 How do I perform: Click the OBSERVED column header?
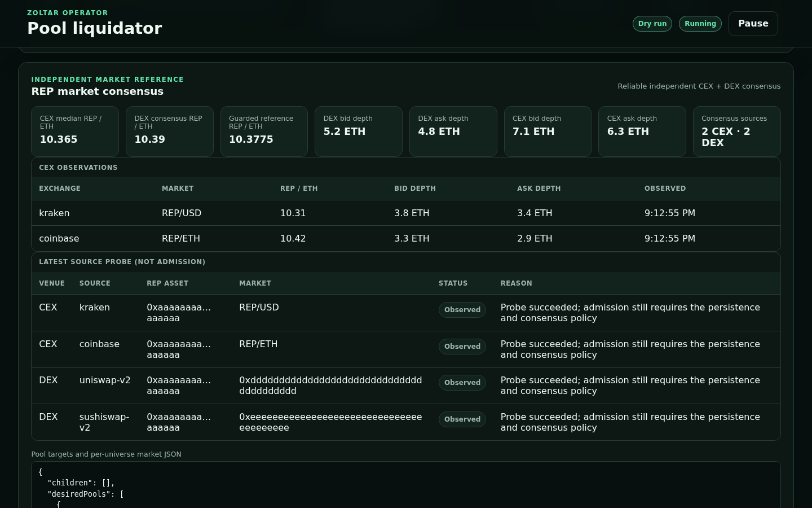665,189
